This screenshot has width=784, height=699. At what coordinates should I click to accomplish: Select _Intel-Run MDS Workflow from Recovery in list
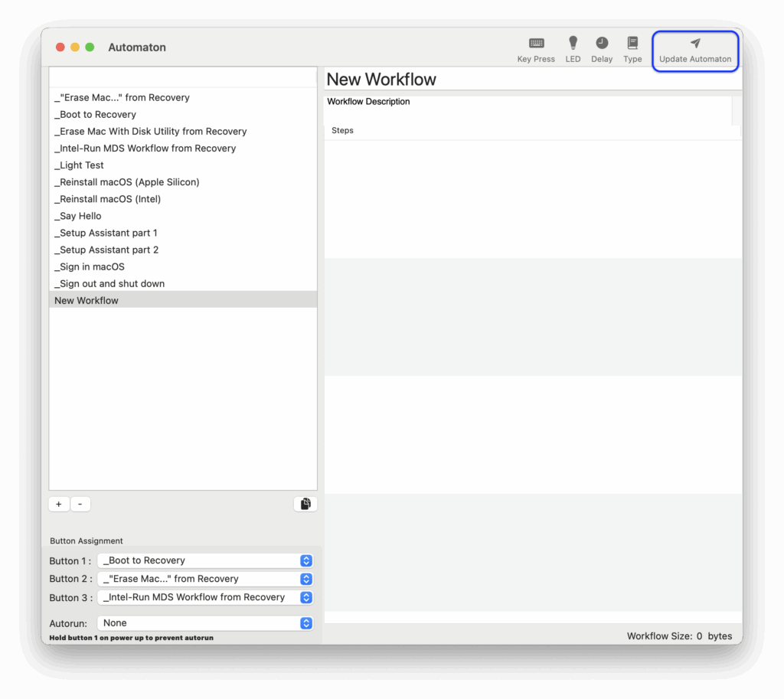point(183,149)
